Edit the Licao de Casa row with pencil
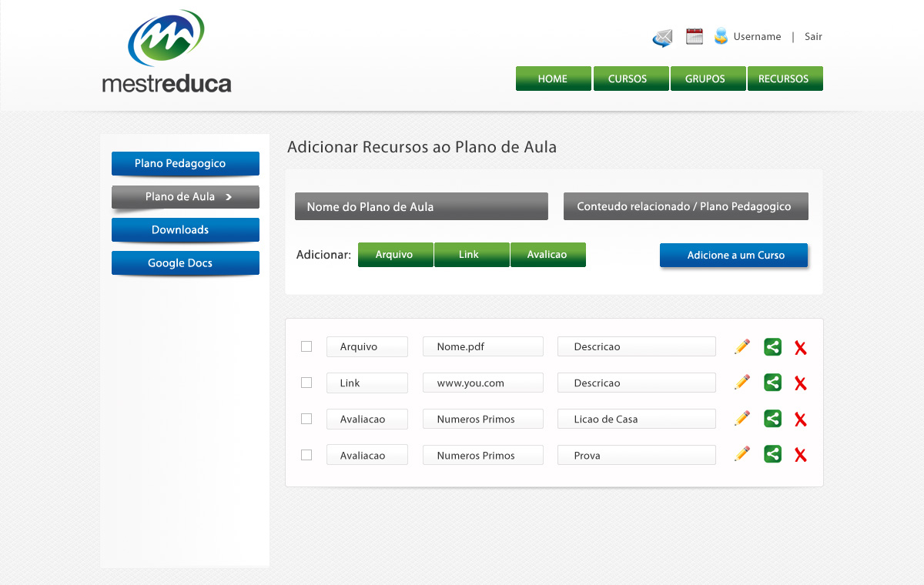The image size is (924, 585). pyautogui.click(x=742, y=419)
